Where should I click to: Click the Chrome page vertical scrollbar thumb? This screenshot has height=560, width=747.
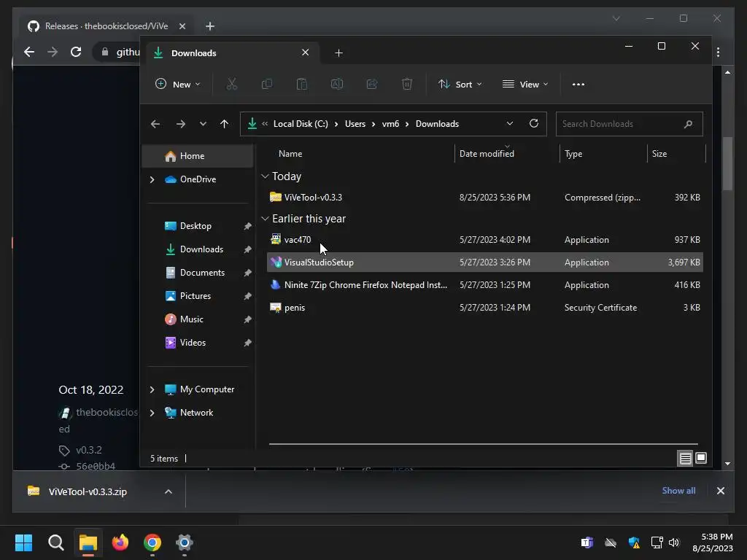tap(727, 164)
